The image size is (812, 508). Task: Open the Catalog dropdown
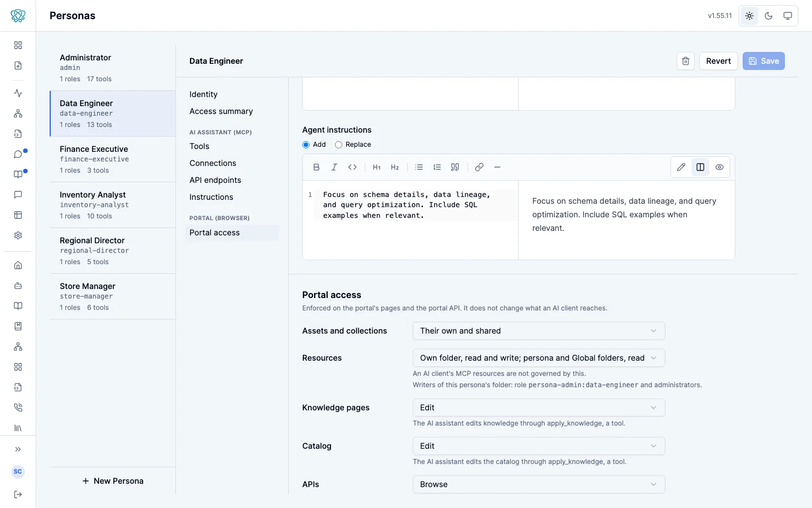tap(539, 446)
